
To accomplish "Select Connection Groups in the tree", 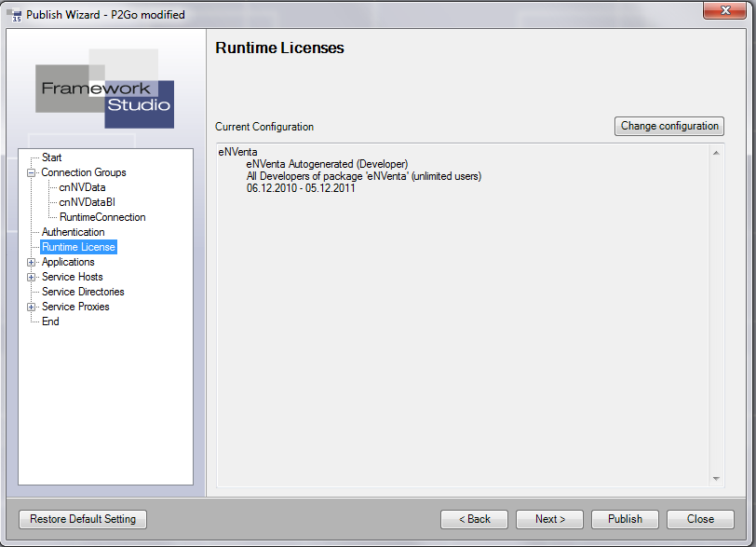I will coord(84,172).
